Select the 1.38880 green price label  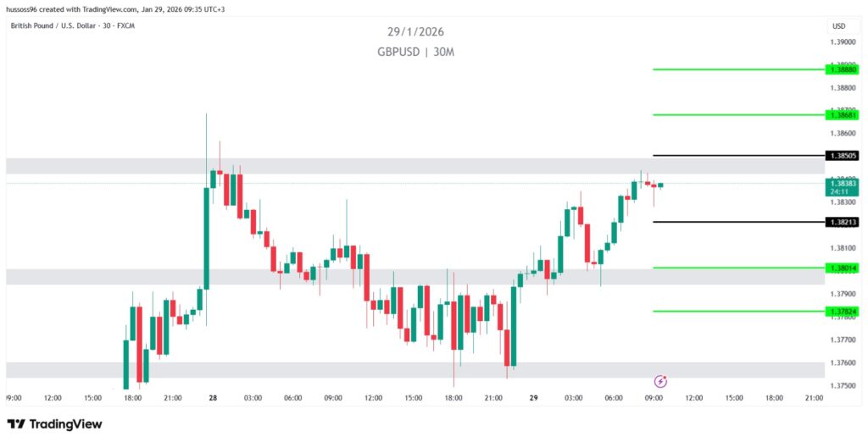tap(843, 69)
